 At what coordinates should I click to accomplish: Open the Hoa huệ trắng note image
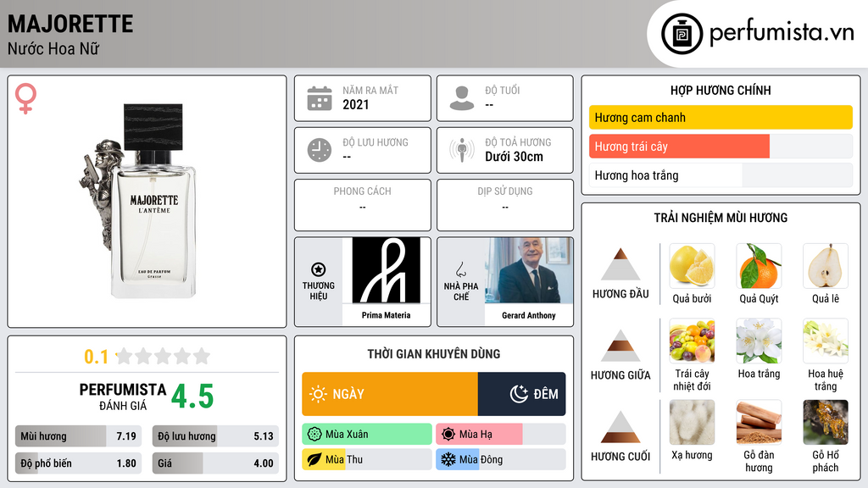[x=826, y=341]
